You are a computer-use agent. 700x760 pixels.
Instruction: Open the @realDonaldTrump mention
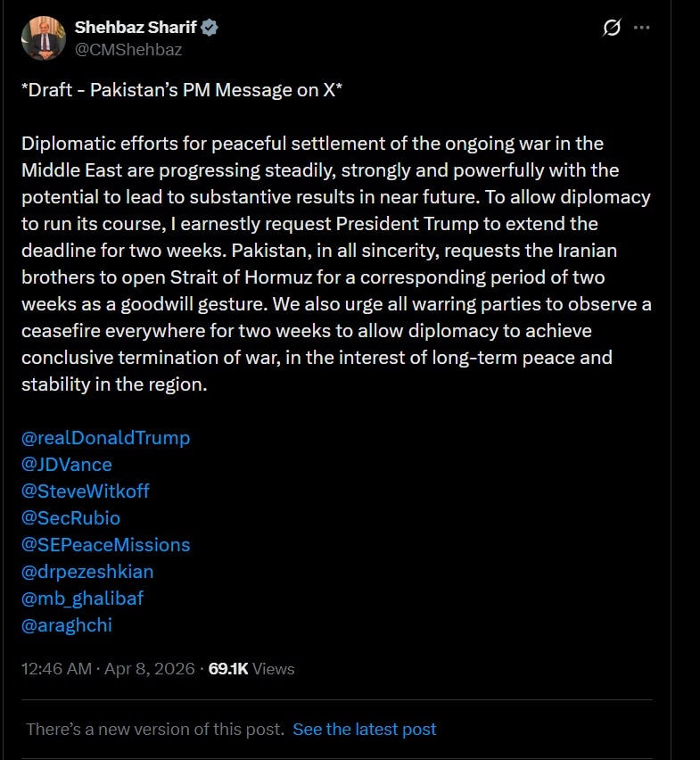(x=105, y=438)
